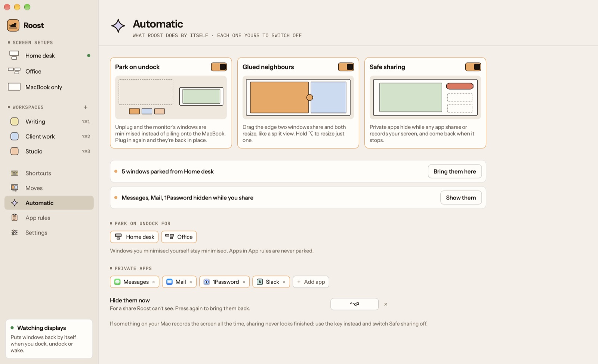Screen dimensions: 598x364
Task: Toggle the Park on undock switch
Action: (x=219, y=67)
